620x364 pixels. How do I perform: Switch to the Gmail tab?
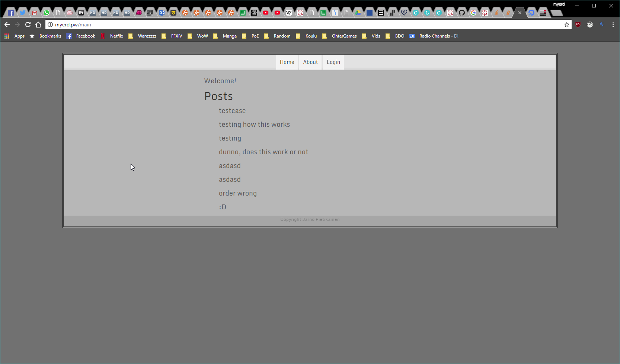(x=35, y=13)
